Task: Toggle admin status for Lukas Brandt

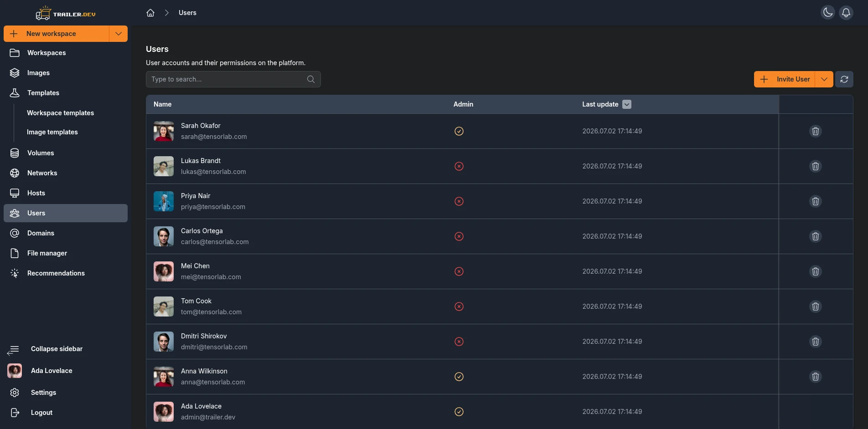Action: tap(459, 166)
